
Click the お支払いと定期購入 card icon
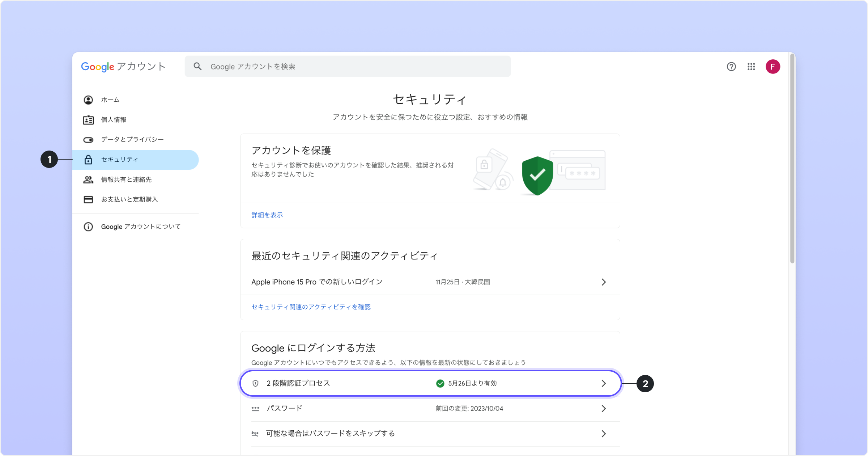point(88,199)
